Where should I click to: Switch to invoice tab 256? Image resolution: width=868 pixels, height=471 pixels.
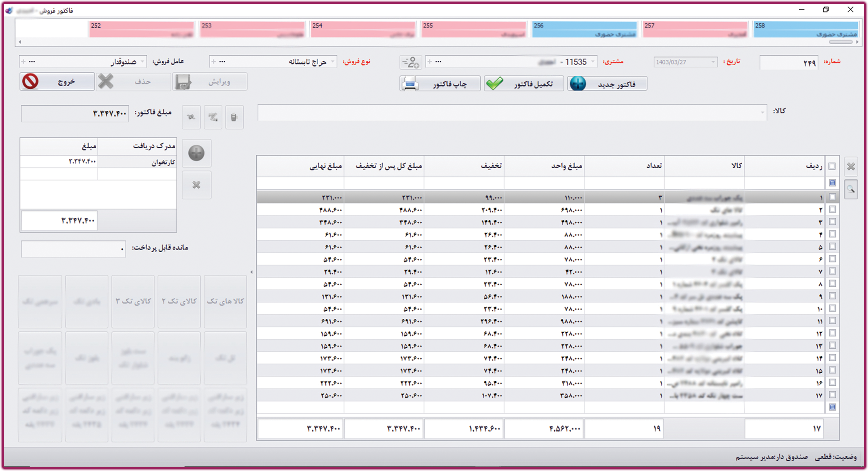point(585,29)
